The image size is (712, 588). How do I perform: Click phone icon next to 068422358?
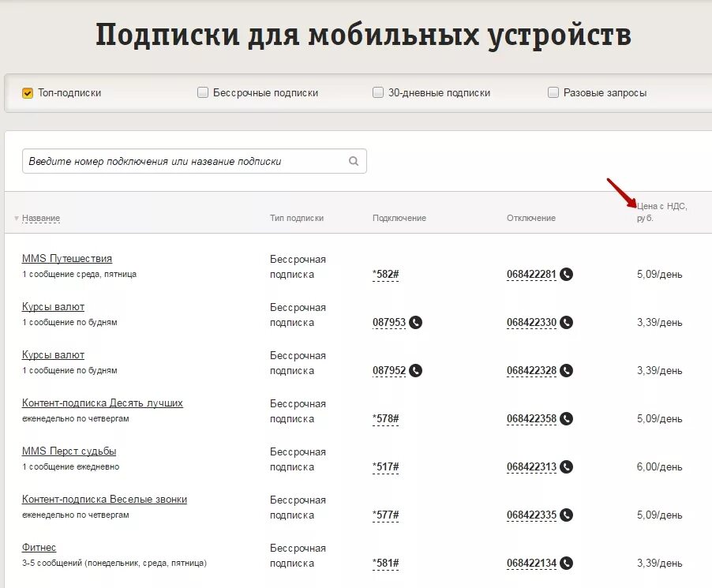tap(566, 418)
